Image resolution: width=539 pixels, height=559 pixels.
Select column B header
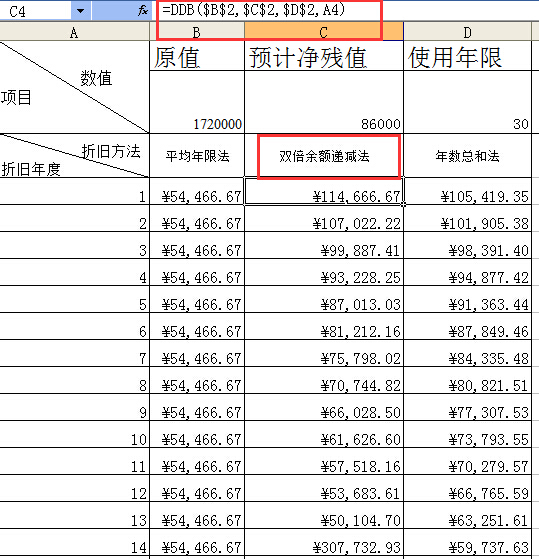coord(197,32)
